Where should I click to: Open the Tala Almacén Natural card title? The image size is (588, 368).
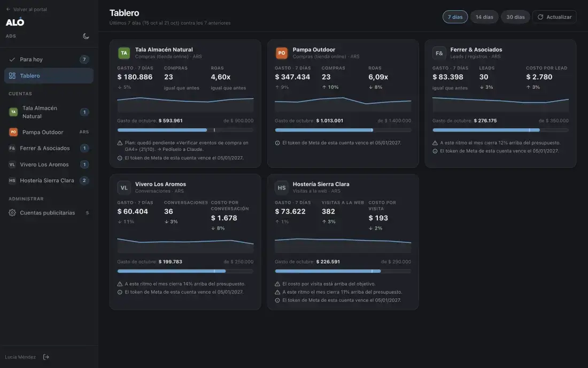tap(164, 50)
